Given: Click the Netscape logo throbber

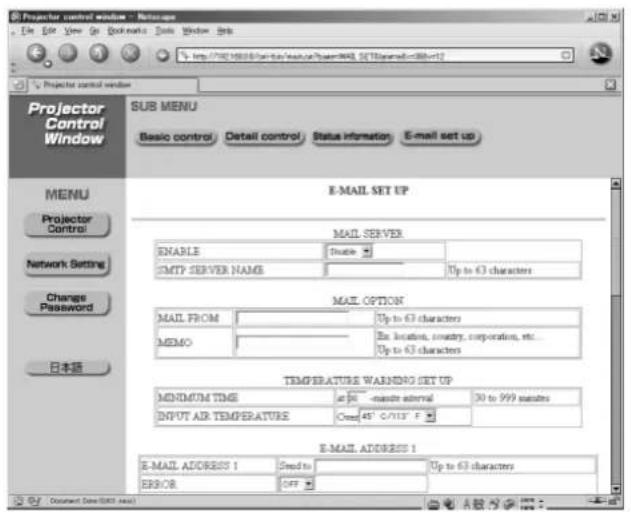Looking at the screenshot, I should click(x=601, y=54).
